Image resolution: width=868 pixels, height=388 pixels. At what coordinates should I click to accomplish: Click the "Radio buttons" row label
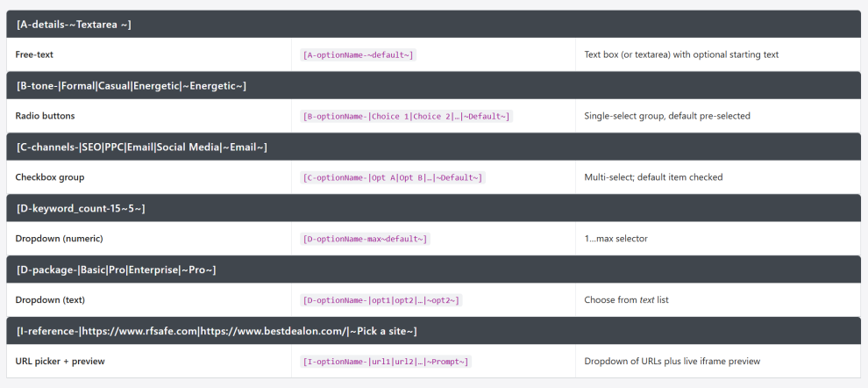pos(45,116)
